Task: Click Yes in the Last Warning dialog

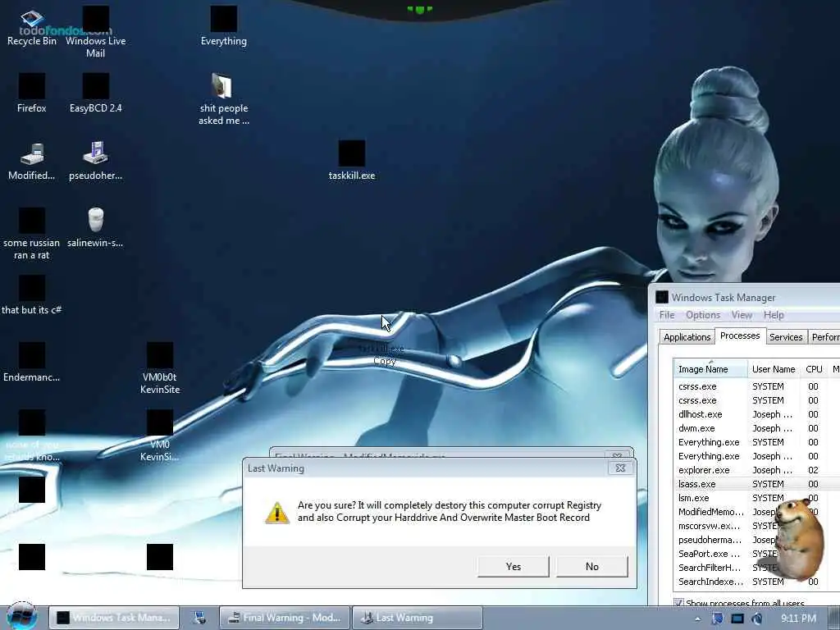Action: 514,566
